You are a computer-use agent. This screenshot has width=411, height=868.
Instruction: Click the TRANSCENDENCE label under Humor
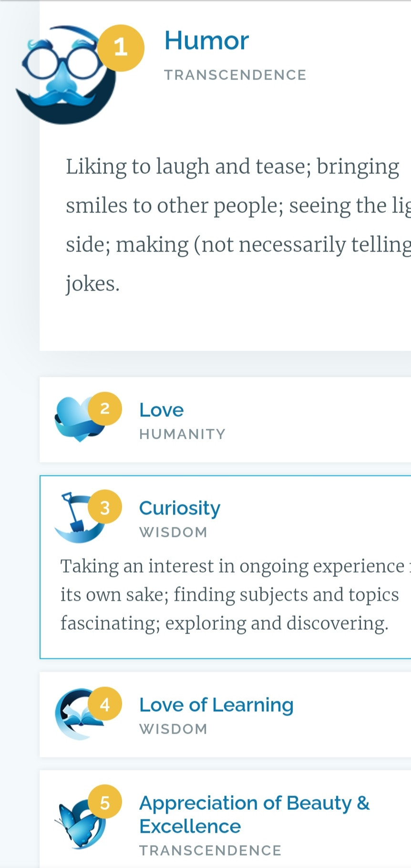tap(235, 75)
